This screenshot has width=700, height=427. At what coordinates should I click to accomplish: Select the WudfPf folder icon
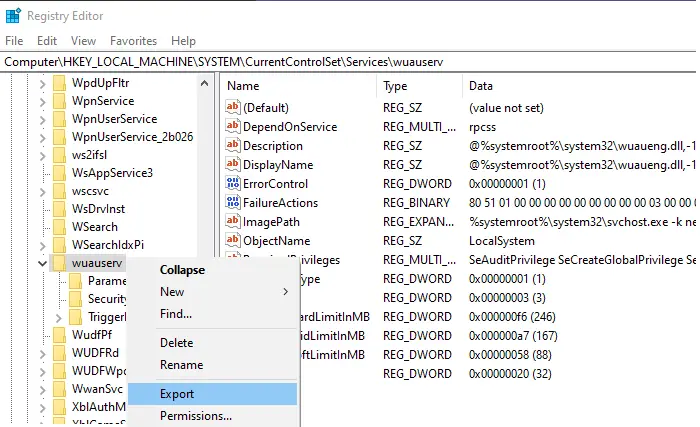[x=59, y=335]
